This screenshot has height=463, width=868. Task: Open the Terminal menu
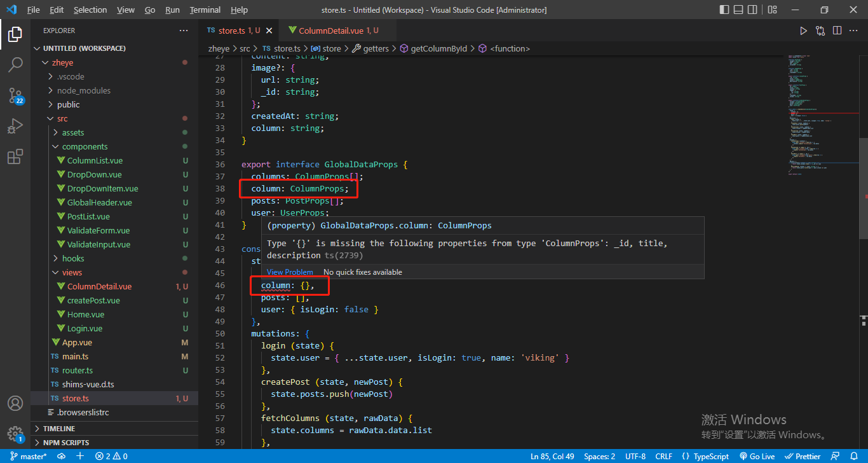pyautogui.click(x=205, y=10)
